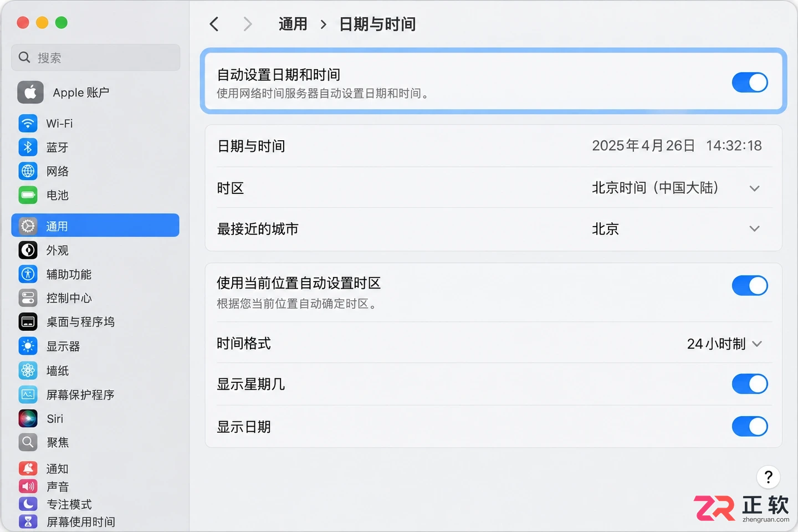Click the forward chevron button
The image size is (798, 532).
click(247, 24)
